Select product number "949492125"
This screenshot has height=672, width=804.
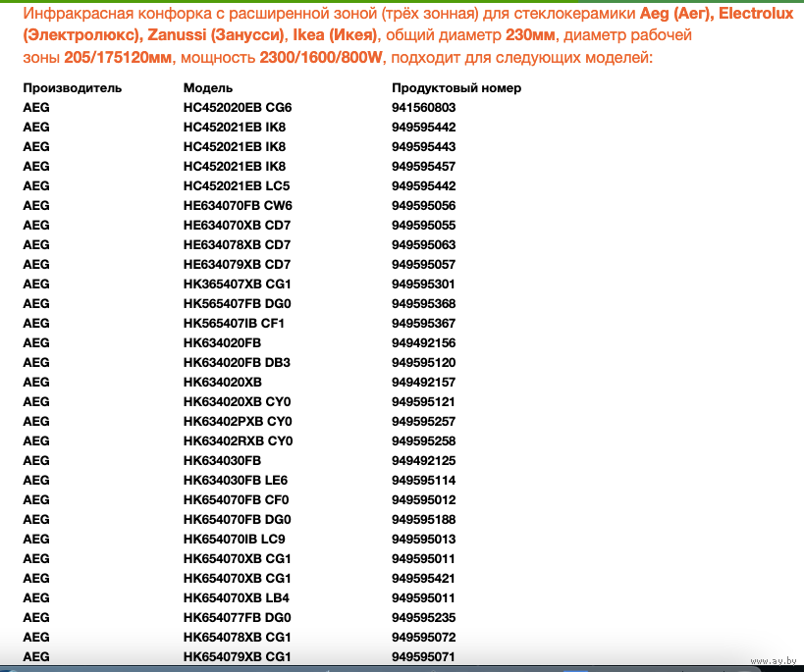tap(423, 461)
